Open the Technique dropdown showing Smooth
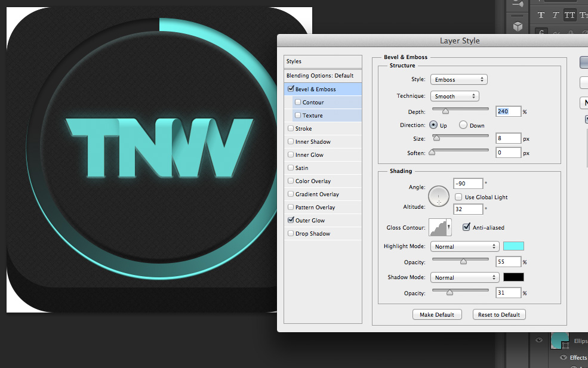The image size is (588, 368). [455, 96]
